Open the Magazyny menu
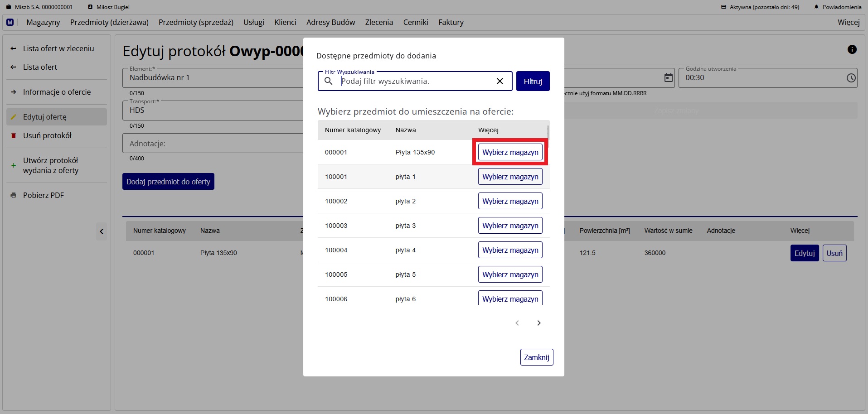Image resolution: width=868 pixels, height=414 pixels. (x=43, y=22)
